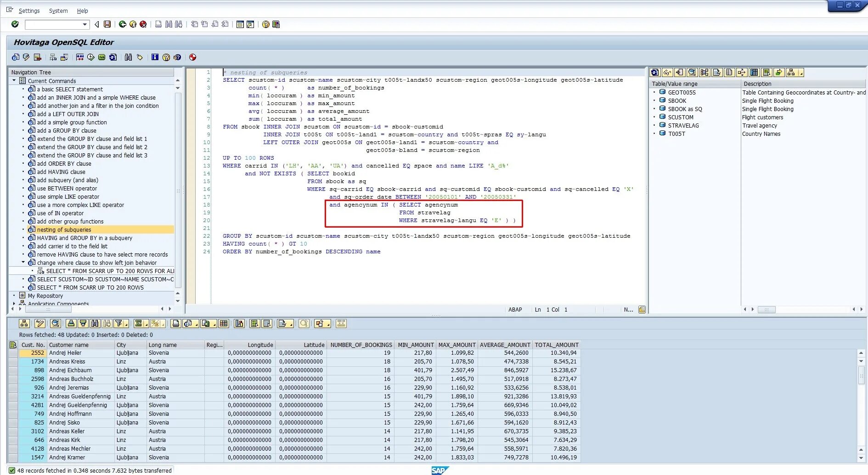This screenshot has height=475, width=868.
Task: Expand the My Repository tree node
Action: (x=14, y=296)
